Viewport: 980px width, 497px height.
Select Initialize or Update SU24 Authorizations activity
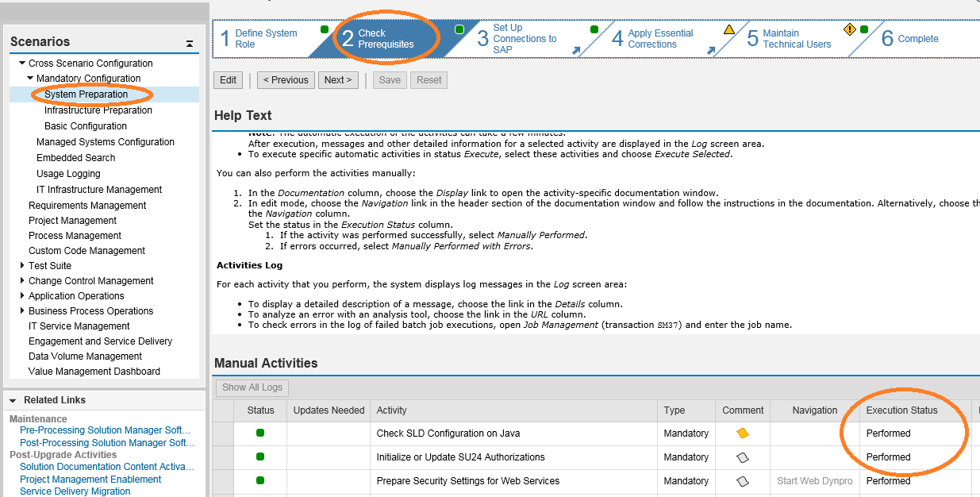[460, 457]
